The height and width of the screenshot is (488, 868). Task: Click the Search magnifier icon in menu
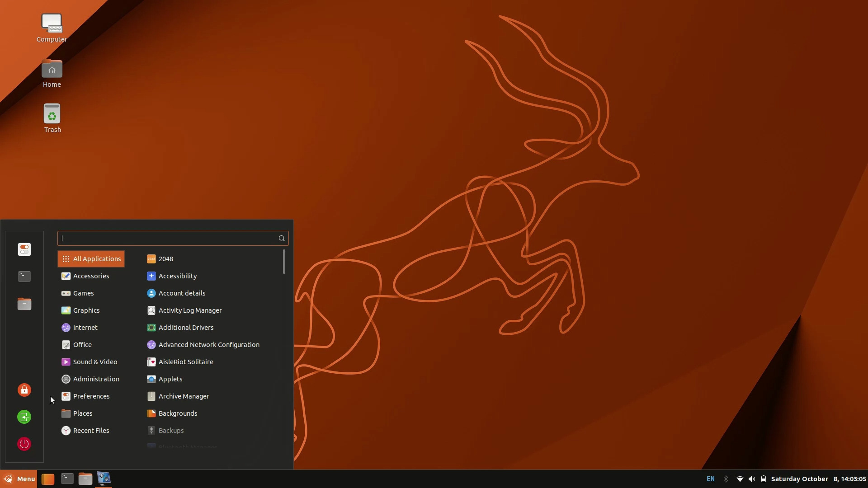pyautogui.click(x=281, y=238)
